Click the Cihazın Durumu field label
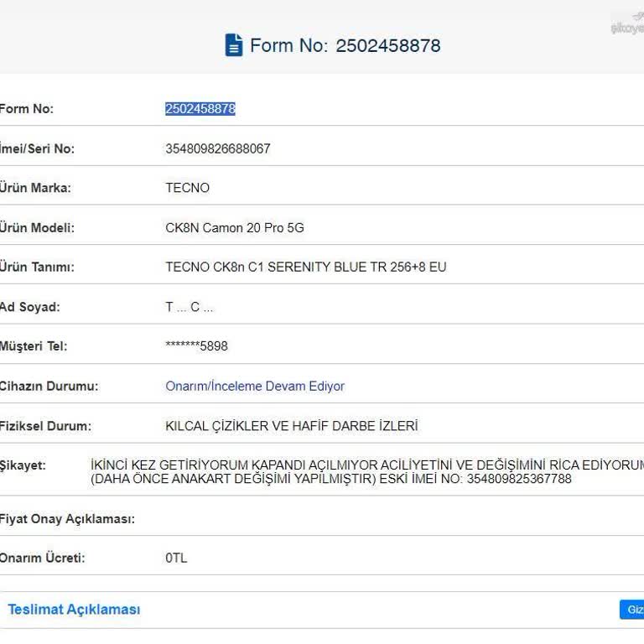 (49, 387)
